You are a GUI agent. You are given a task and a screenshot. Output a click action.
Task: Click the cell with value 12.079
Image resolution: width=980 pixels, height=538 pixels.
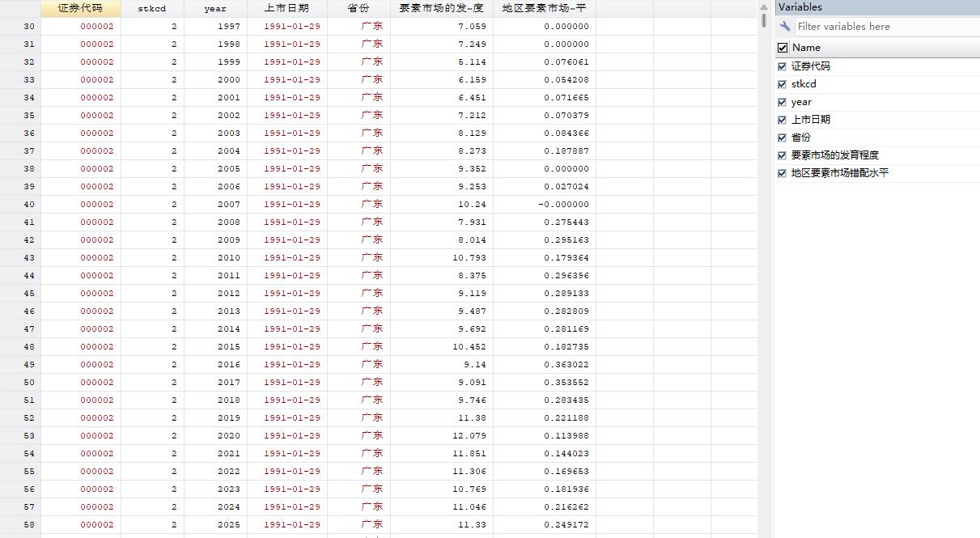(442, 435)
